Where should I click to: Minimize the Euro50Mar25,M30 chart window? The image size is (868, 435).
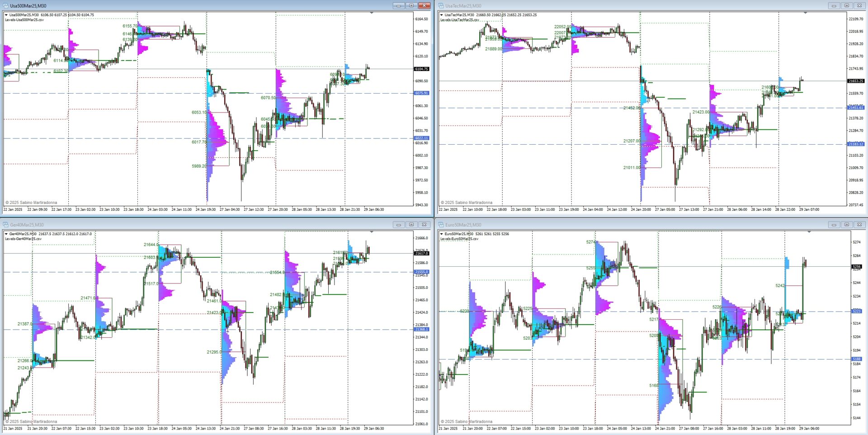(x=834, y=225)
